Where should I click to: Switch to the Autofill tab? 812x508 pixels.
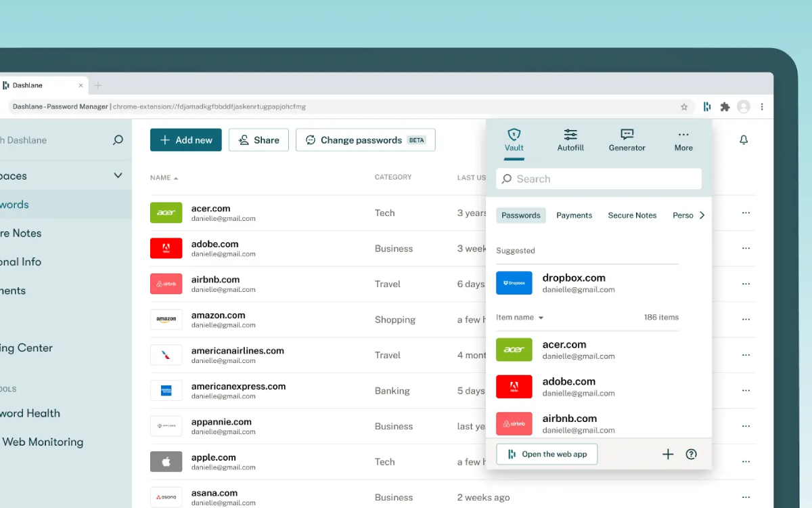[x=570, y=140]
